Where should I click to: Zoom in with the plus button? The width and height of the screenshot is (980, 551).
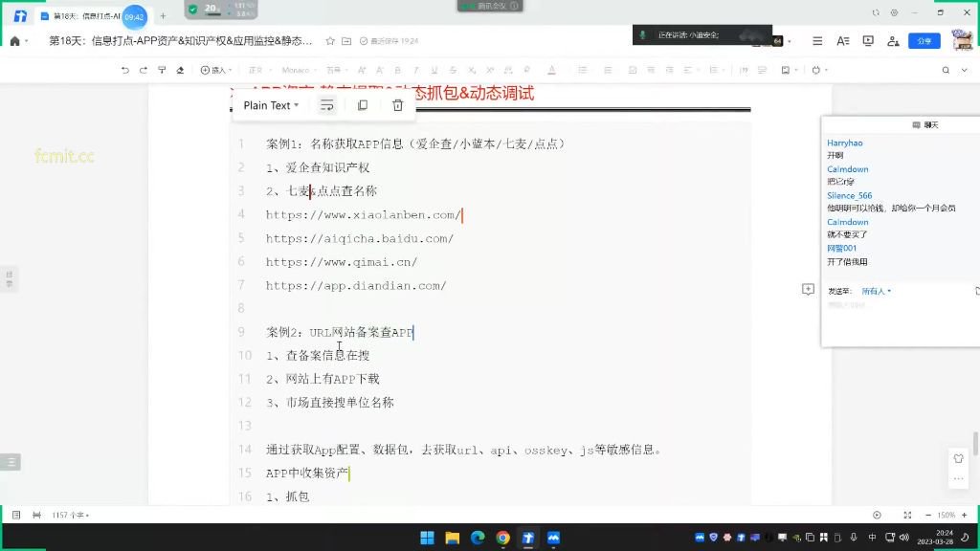[x=965, y=515]
